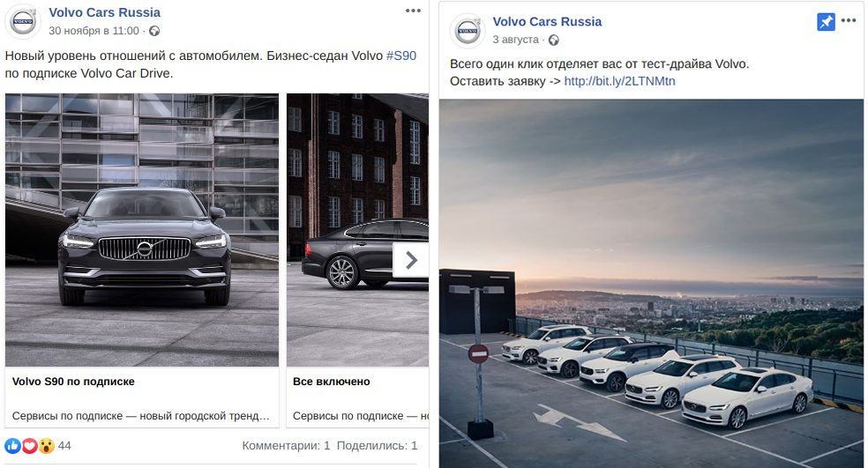868x468 pixels.
Task: Show comments via Комментарии: 1
Action: [x=286, y=446]
